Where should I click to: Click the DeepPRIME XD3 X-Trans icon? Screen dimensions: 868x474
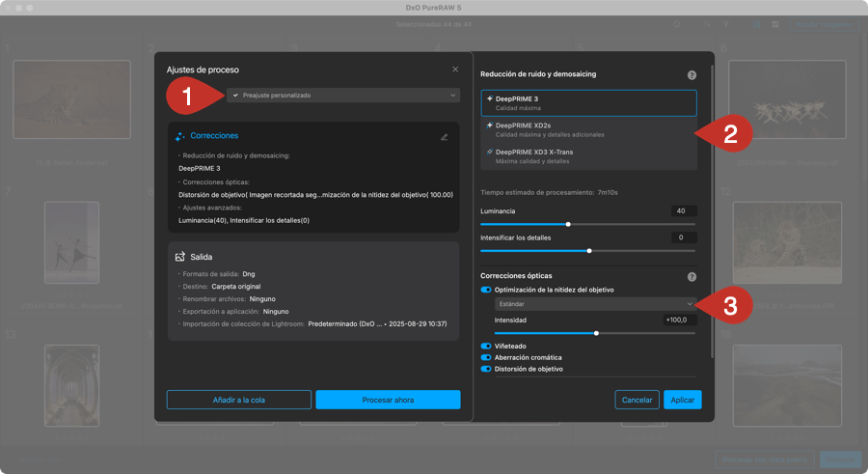tap(489, 152)
